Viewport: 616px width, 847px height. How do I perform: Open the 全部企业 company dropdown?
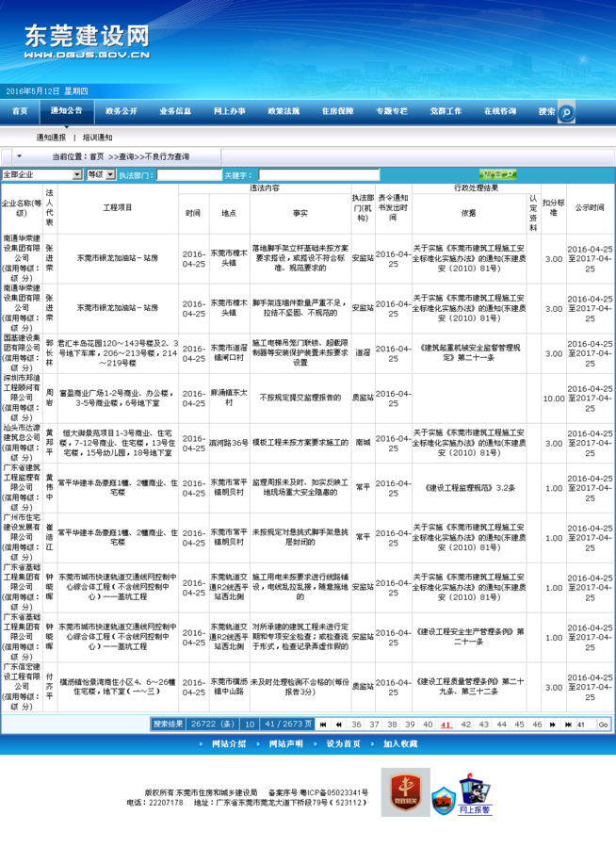[42, 174]
